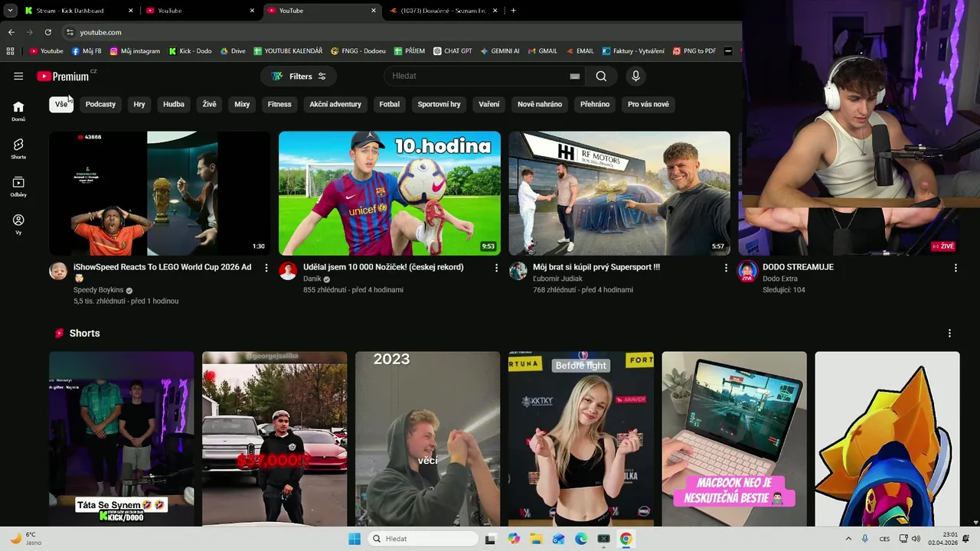Open Windows Start menu
Screen dimensions: 980x551
(354, 539)
